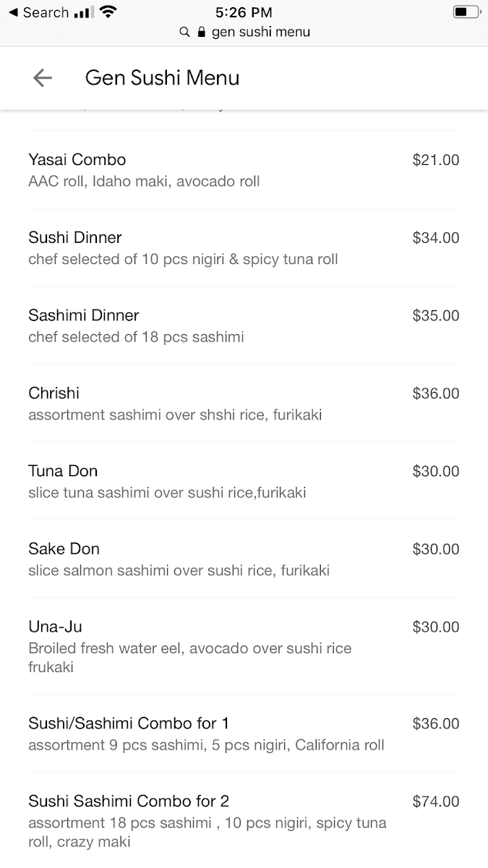Open the Sashimi Dinner item
488x868 pixels.
pos(84,315)
